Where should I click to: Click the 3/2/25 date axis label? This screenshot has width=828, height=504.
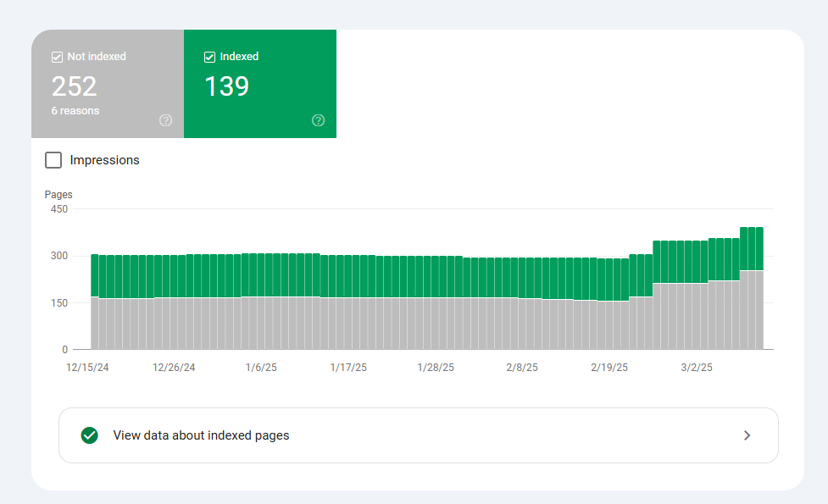point(697,368)
